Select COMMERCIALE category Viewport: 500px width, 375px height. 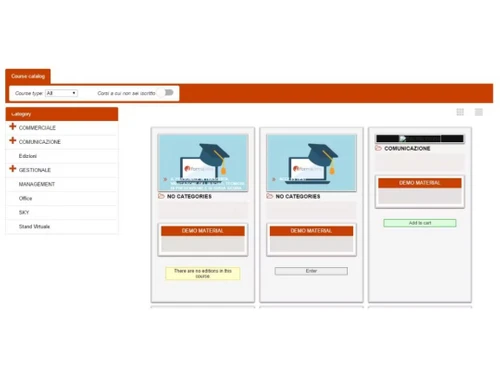tap(37, 128)
